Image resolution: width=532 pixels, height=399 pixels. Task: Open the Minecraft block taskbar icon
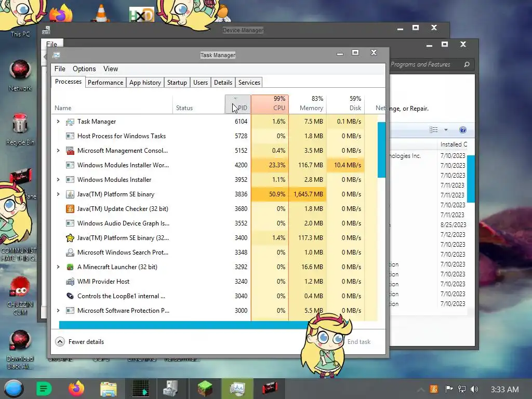tap(205, 389)
